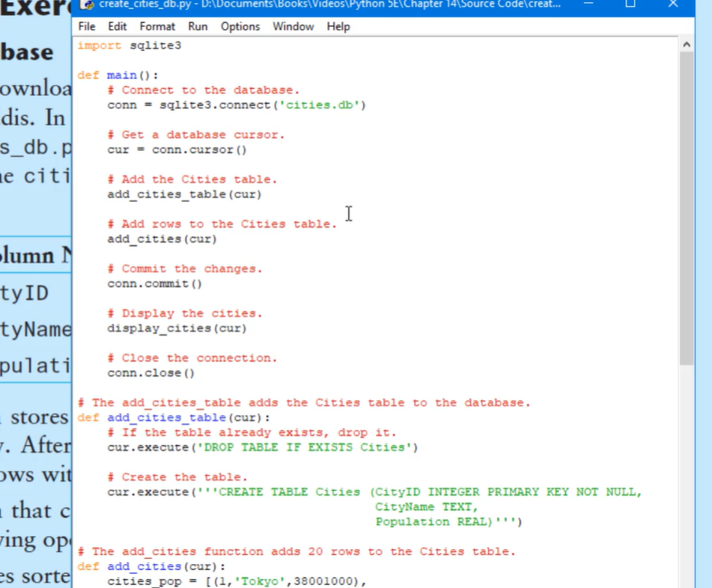Click the '# Add rows to the Cities table.' comment
Image resolution: width=712 pixels, height=588 pixels.
(222, 224)
